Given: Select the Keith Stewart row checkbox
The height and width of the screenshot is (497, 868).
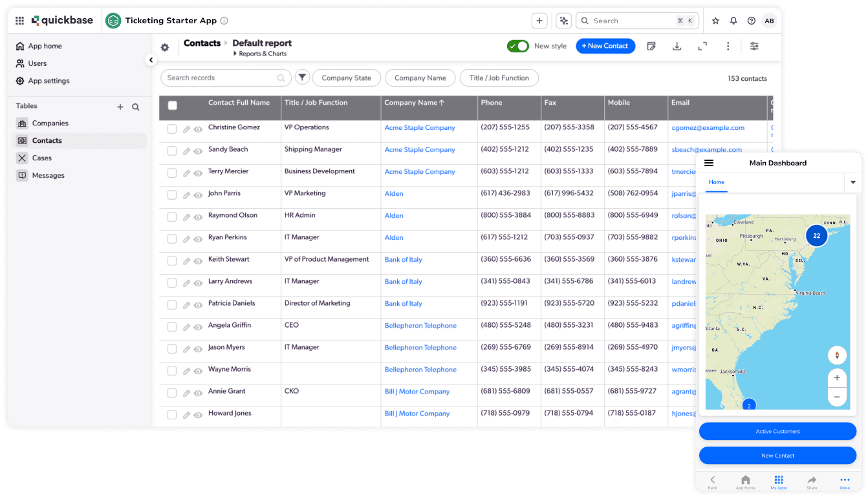Looking at the screenshot, I should (172, 260).
